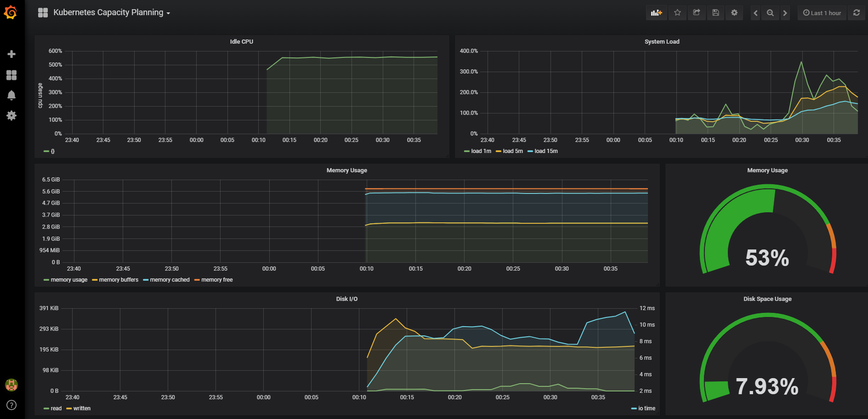Open the Configuration gear in sidebar
This screenshot has height=419, width=868.
point(11,115)
